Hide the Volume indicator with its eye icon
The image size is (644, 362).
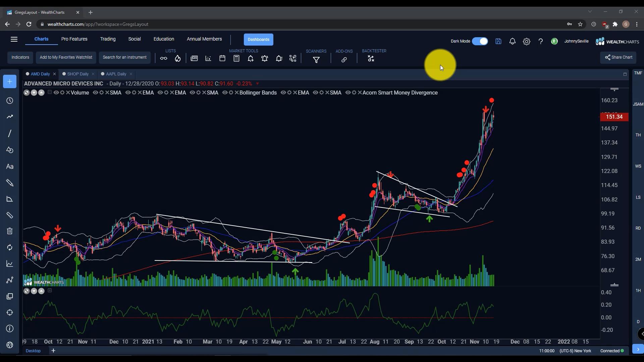click(56, 93)
